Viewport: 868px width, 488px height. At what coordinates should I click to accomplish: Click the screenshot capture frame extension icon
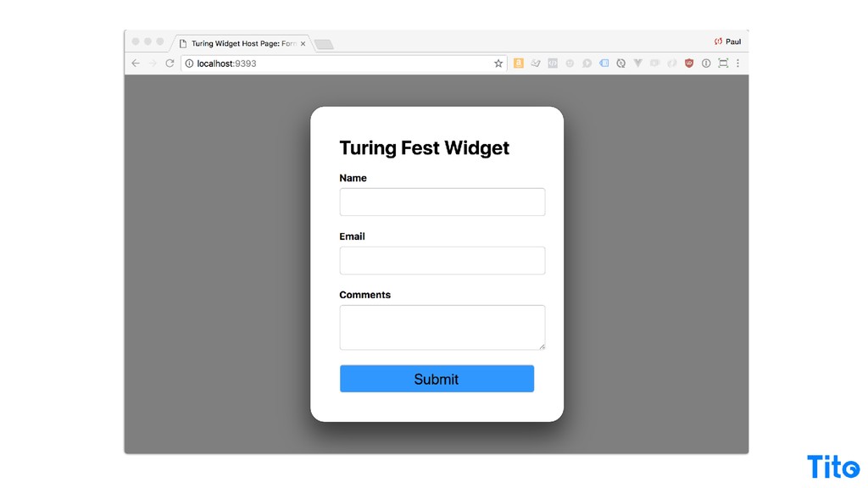[x=723, y=63]
